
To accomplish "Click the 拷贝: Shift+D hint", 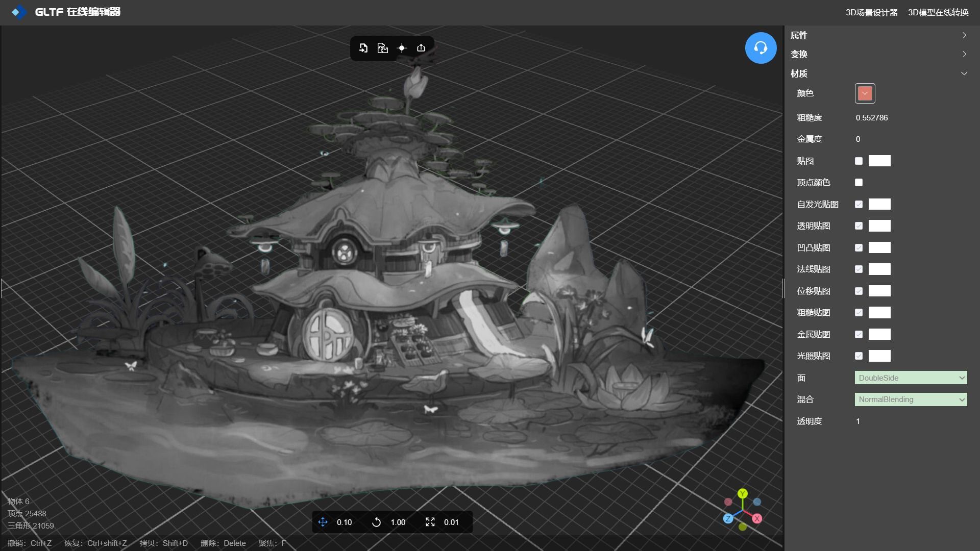I will coord(164,543).
